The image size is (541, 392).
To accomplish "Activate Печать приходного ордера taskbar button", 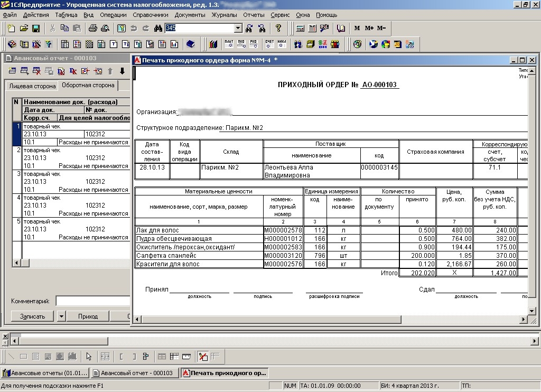I will 224,373.
